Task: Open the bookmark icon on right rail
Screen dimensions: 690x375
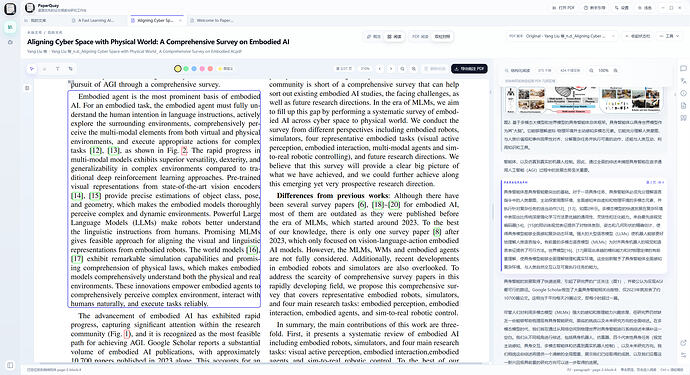Action: [683, 118]
